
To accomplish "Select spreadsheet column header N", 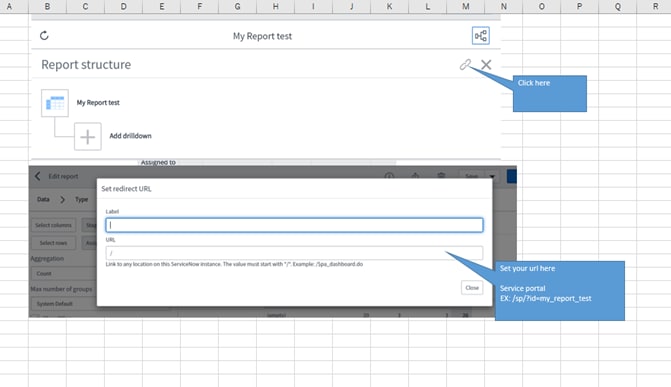I will [x=504, y=6].
